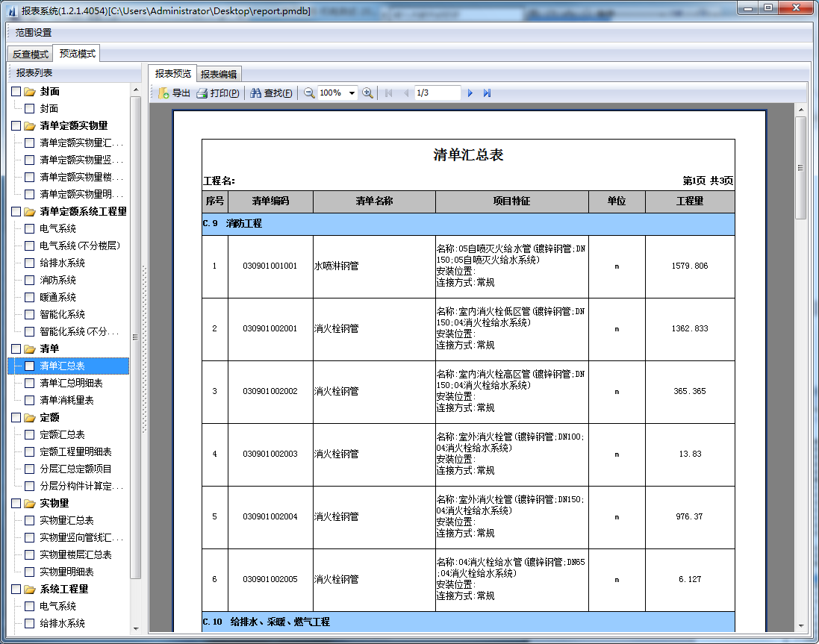Switch to the 反查模式 tab

pyautogui.click(x=30, y=54)
